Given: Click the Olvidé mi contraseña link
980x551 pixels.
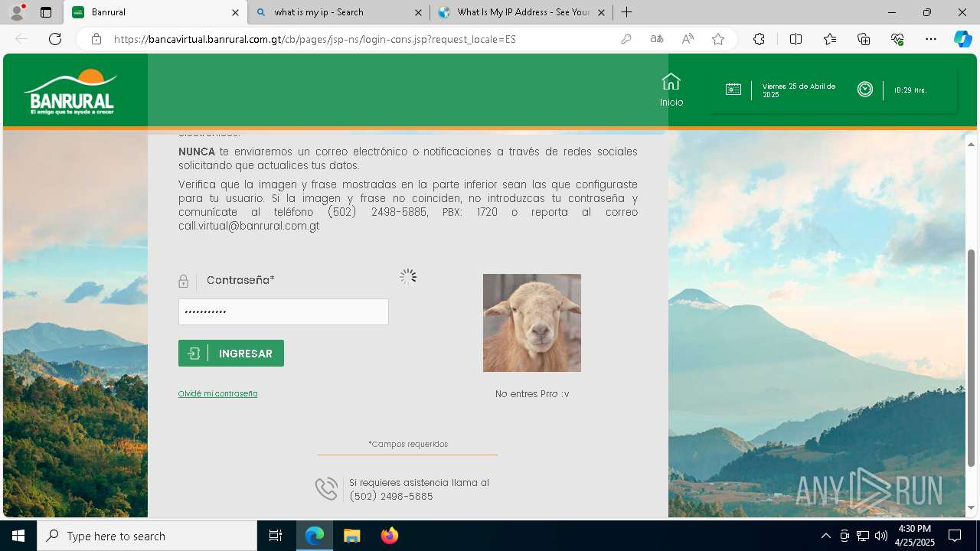Looking at the screenshot, I should click(217, 393).
